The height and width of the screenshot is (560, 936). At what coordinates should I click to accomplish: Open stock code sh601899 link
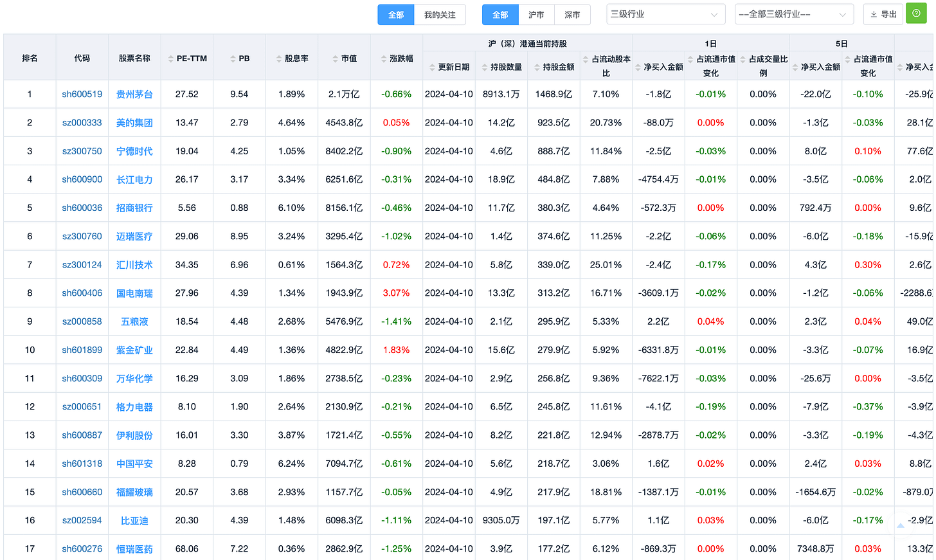[x=82, y=350]
